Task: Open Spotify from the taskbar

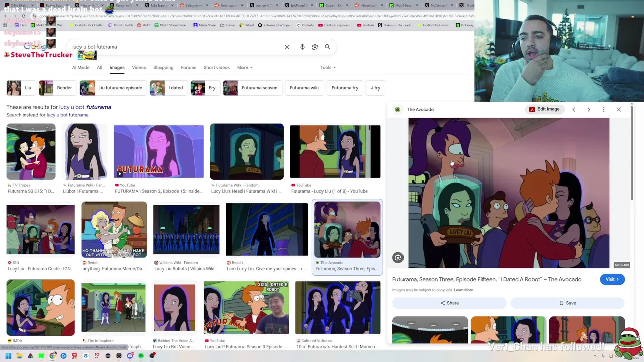Action: pos(141,356)
